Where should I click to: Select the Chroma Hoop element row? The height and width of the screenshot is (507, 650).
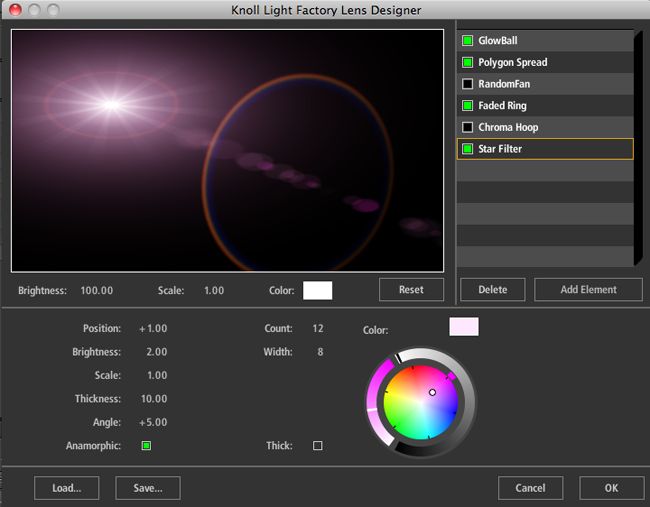coord(545,127)
